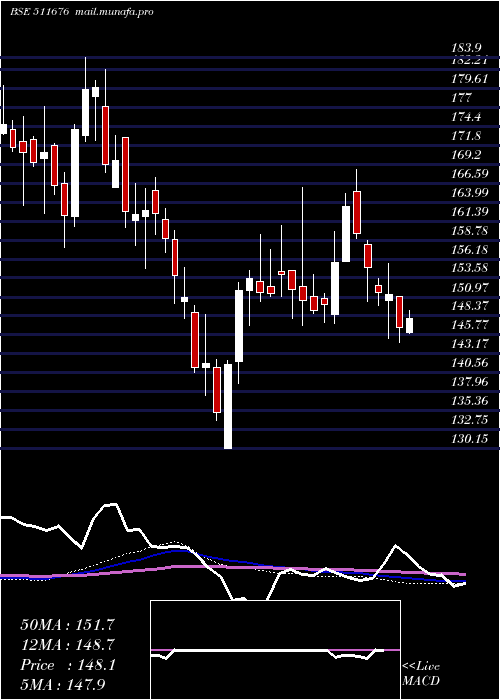Screen dimensions: 500x700
Task: Select the 166.59 price level label
Action: point(470,174)
